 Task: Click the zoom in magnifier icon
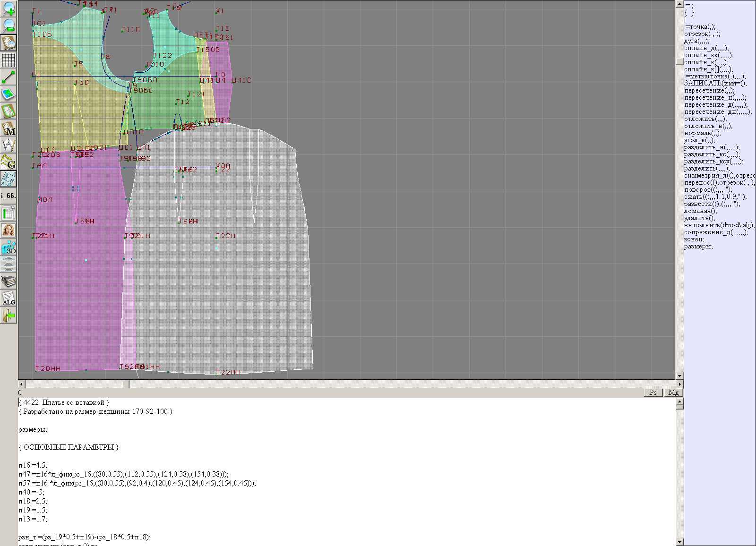point(9,9)
